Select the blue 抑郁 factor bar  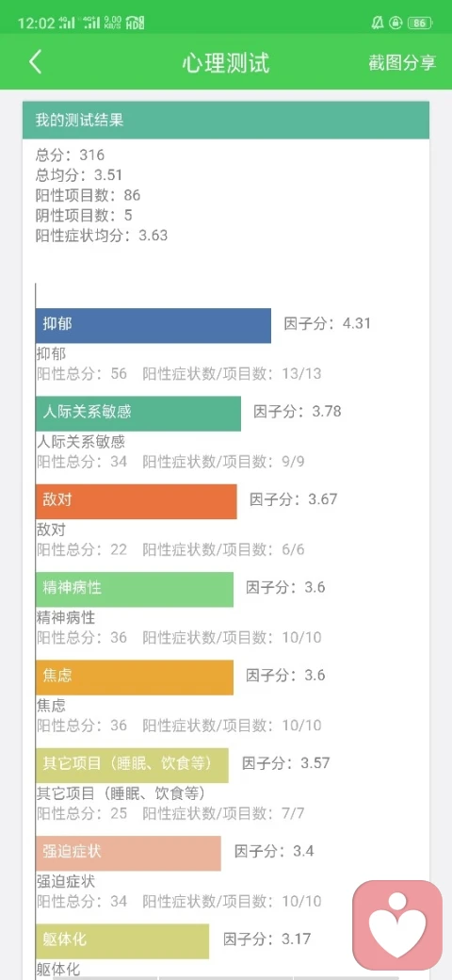tap(153, 325)
